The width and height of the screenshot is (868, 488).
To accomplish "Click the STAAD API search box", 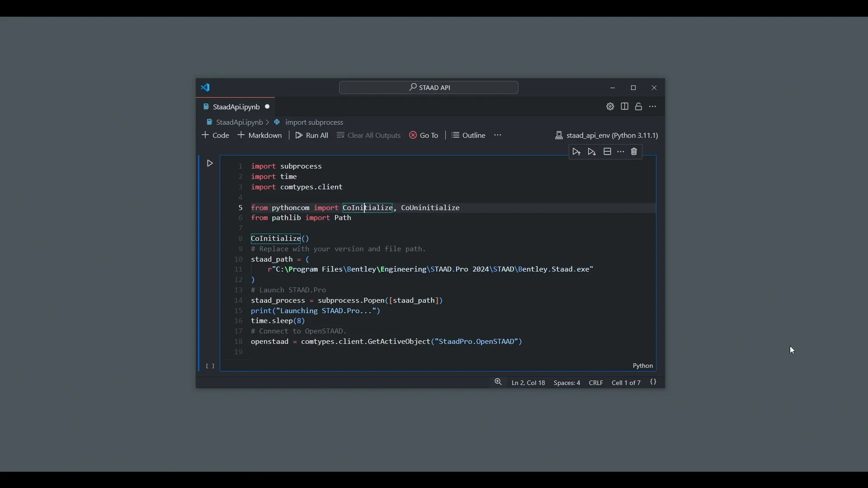I will tap(429, 88).
